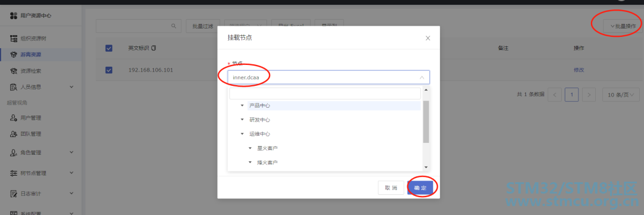Click the copy icon beside 英文标识 header

pos(154,48)
